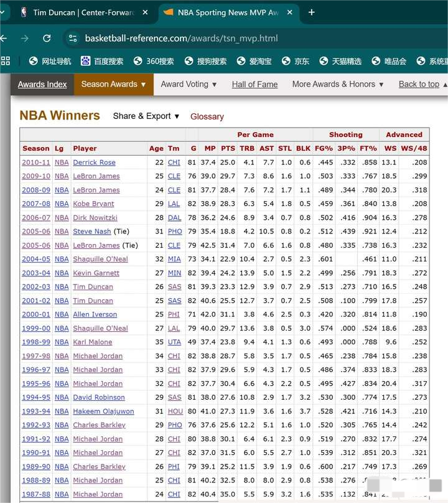Open the 2010-11 season link
This screenshot has width=448, height=503.
click(36, 162)
